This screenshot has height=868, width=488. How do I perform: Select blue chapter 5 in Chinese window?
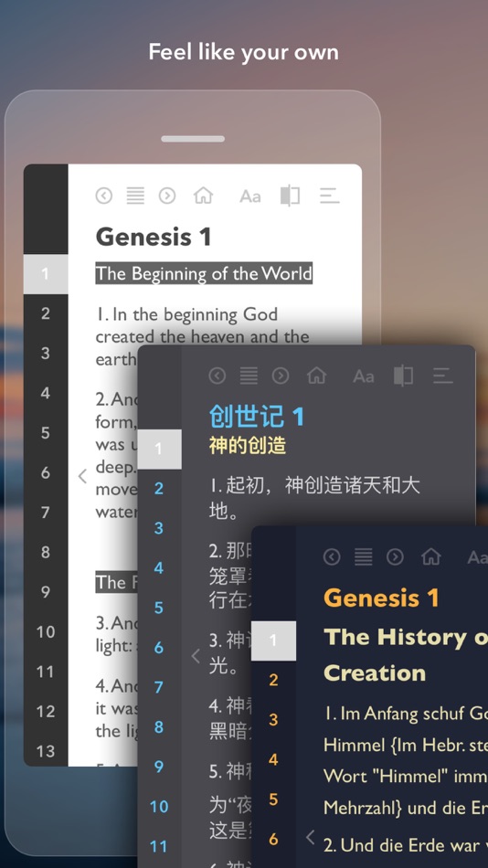coord(159,609)
